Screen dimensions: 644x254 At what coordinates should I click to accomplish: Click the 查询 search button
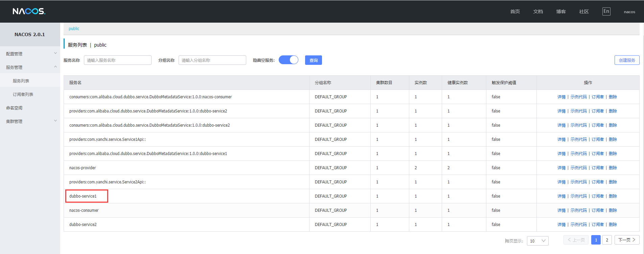tap(314, 60)
